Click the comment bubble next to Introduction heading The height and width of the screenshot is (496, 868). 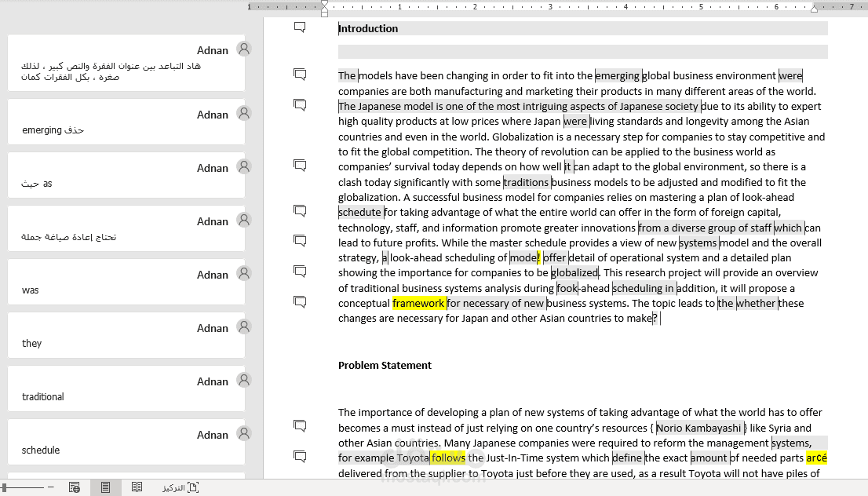click(299, 26)
